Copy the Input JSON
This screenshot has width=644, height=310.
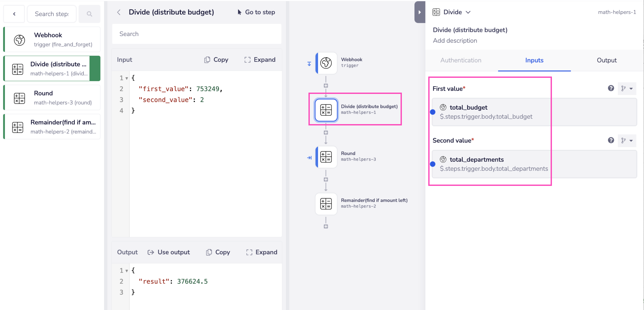point(216,60)
